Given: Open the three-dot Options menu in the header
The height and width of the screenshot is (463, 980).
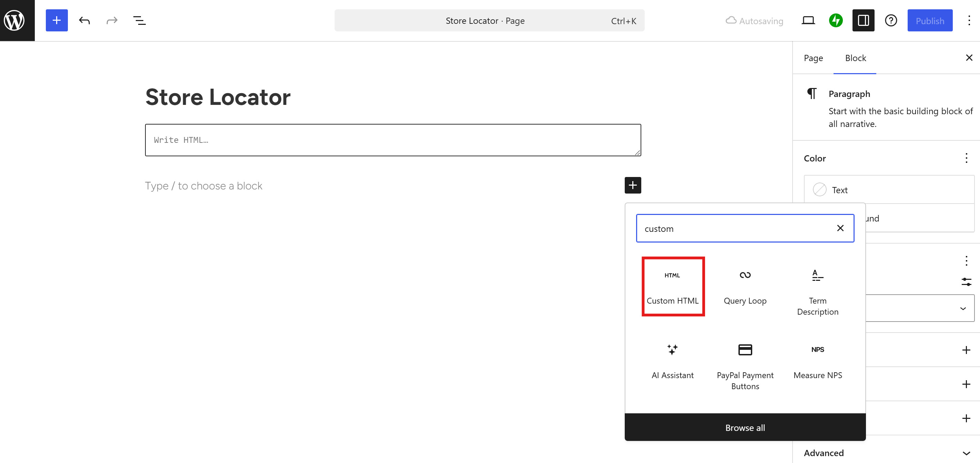Looking at the screenshot, I should (x=969, y=20).
